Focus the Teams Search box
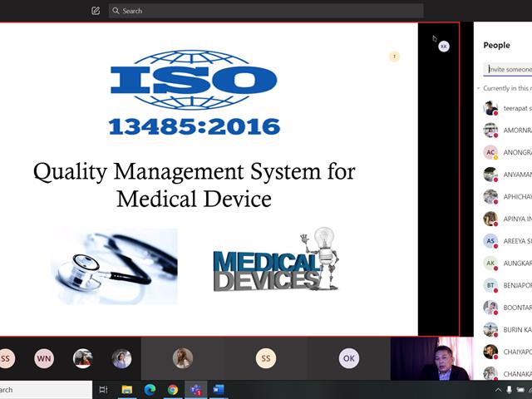532x399 pixels. (266, 11)
